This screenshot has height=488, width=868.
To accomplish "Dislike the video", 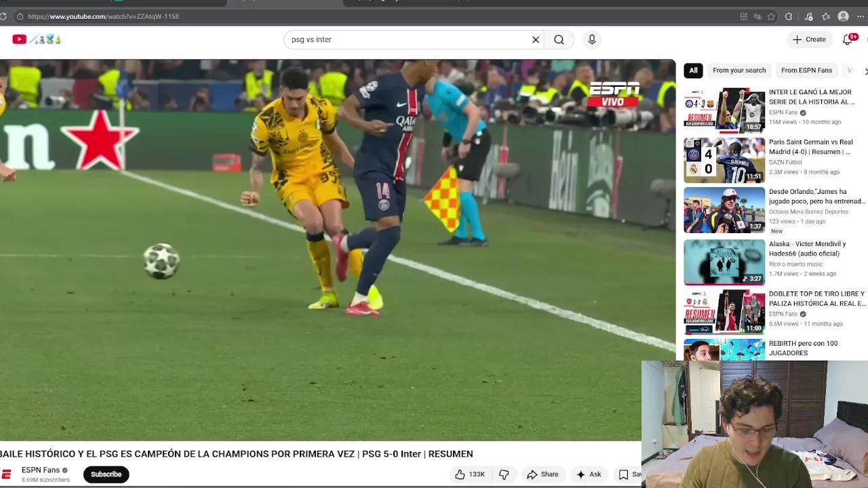I will coord(504,474).
